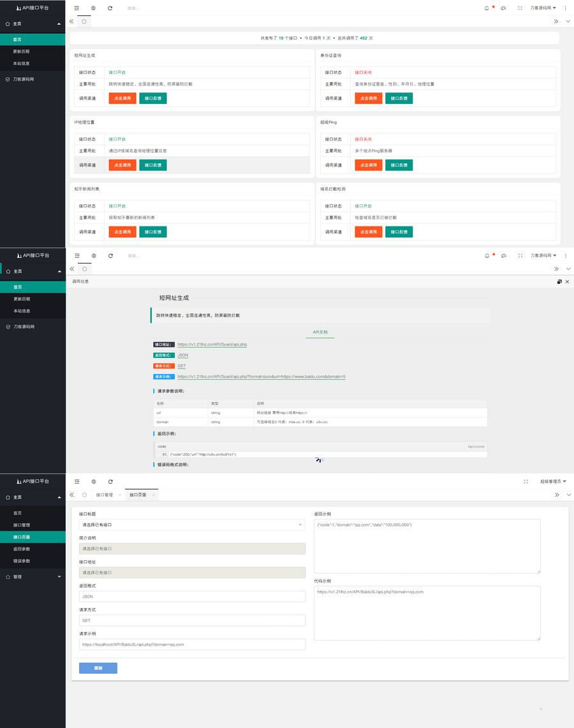Click the icon beside 管理 in the sidebar
Image resolution: width=574 pixels, height=728 pixels.
point(8,577)
